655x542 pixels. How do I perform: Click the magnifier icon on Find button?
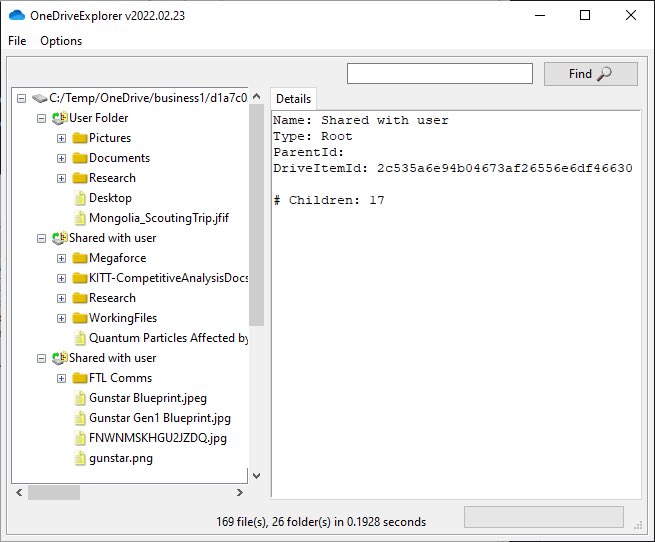point(604,74)
